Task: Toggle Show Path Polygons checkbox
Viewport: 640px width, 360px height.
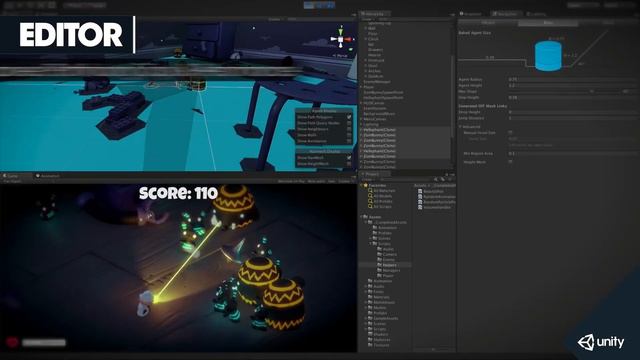Action: [x=349, y=117]
